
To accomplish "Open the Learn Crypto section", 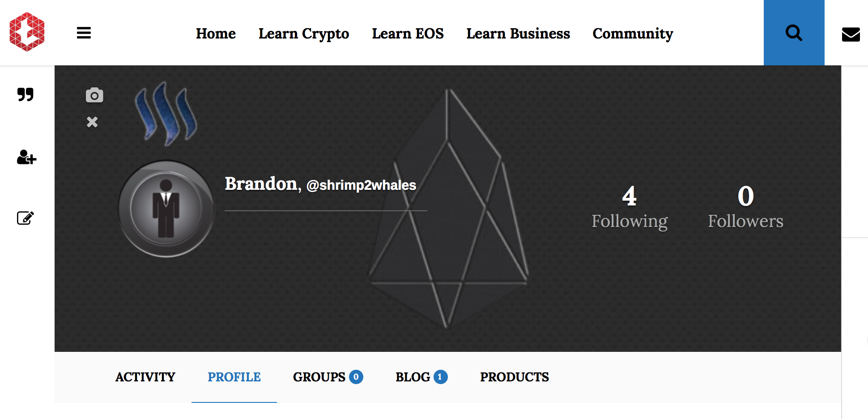I will [303, 34].
